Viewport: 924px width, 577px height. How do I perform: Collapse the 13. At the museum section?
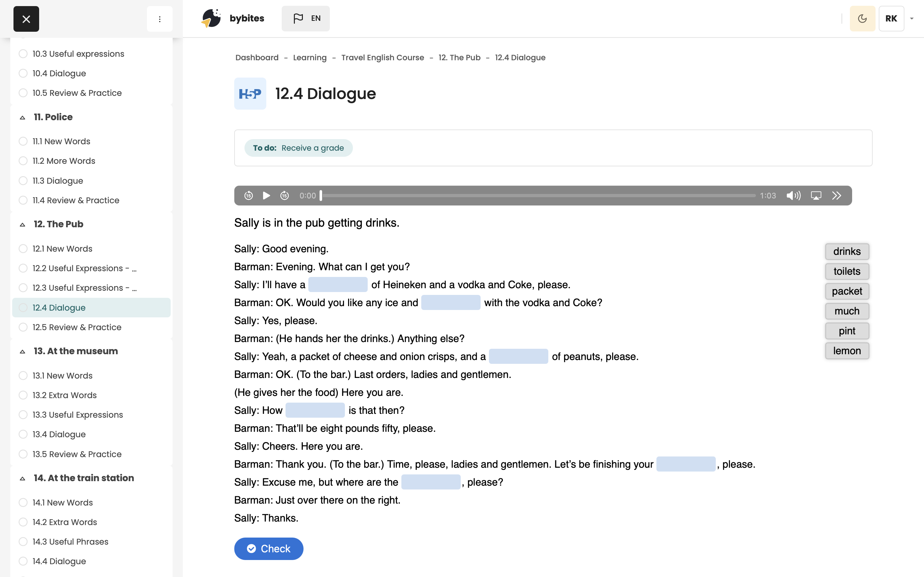tap(22, 351)
